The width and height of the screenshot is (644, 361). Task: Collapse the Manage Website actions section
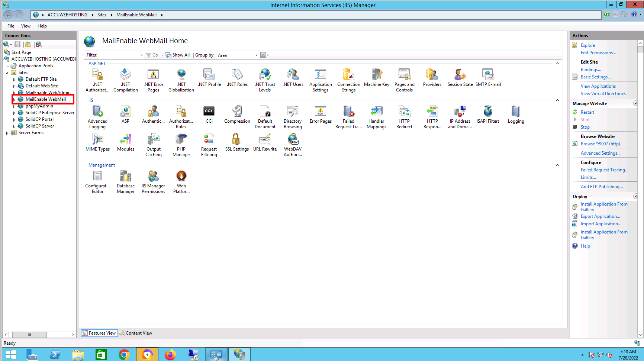pyautogui.click(x=635, y=103)
